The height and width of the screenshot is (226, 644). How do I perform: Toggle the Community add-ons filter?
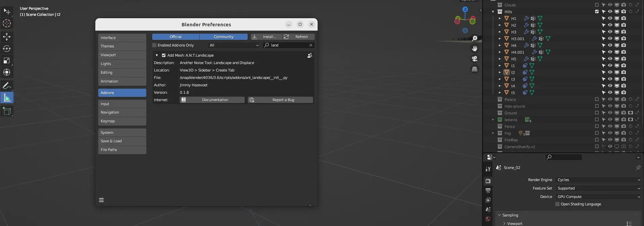(x=224, y=37)
